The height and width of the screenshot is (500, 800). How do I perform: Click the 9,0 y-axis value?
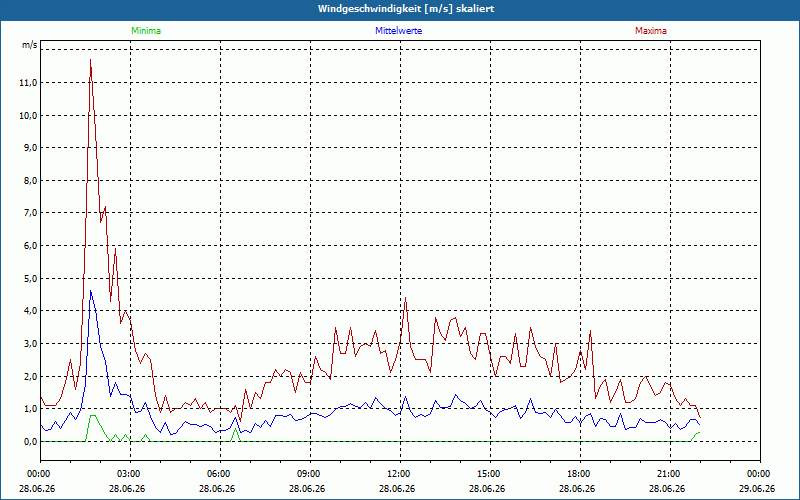(x=30, y=148)
